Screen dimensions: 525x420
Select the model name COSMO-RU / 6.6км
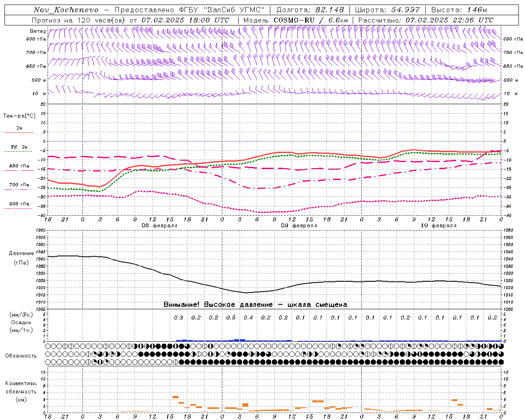[x=311, y=20]
